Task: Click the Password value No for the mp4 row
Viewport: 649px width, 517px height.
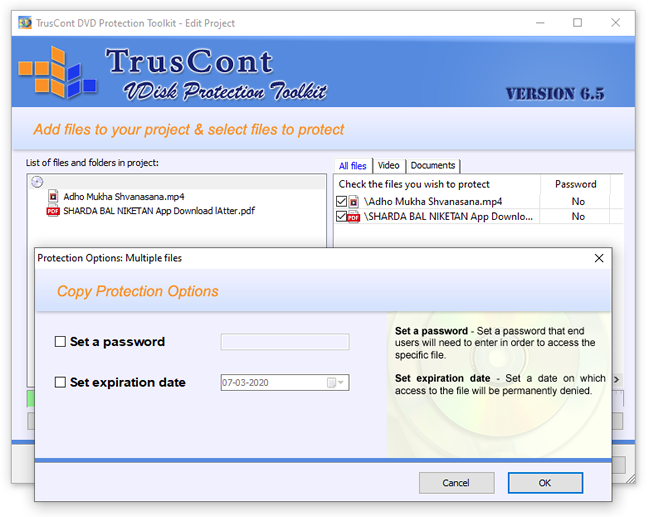Action: click(578, 202)
